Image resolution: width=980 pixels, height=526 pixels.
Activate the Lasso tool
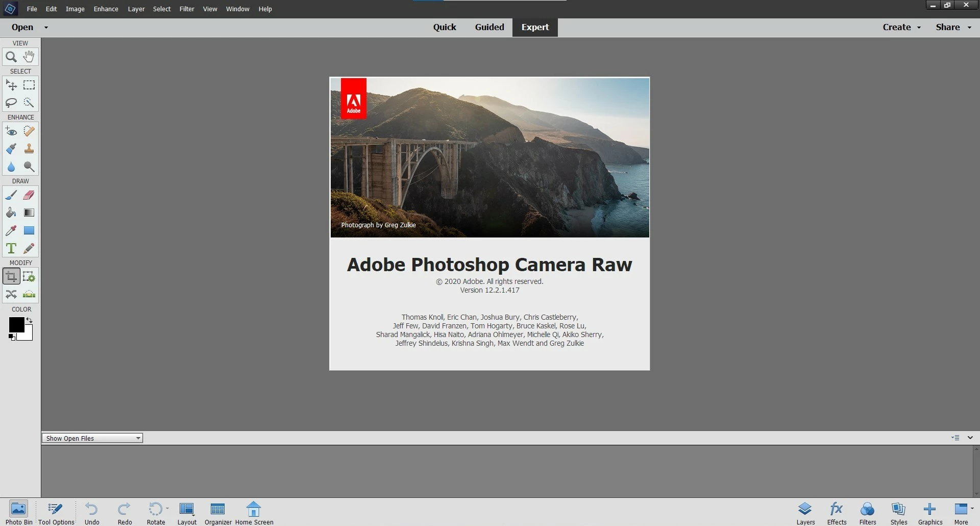tap(11, 103)
